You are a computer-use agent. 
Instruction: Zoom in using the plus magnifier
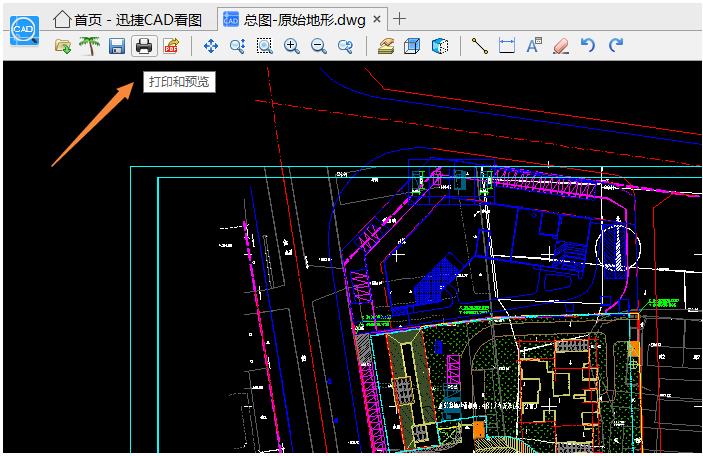click(291, 46)
